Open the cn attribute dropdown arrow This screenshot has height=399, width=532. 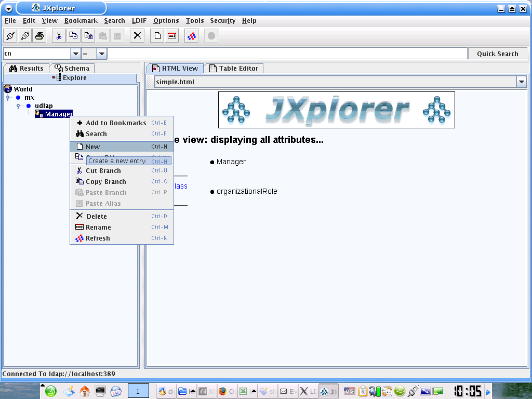[76, 54]
